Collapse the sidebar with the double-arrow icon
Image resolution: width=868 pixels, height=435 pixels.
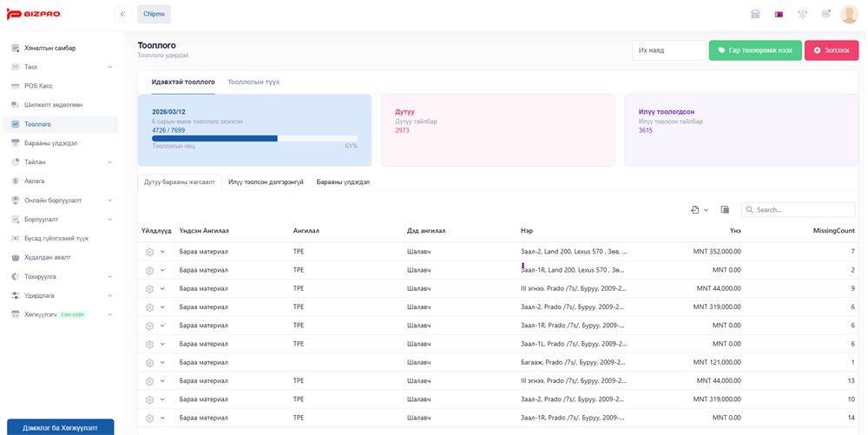tap(123, 14)
